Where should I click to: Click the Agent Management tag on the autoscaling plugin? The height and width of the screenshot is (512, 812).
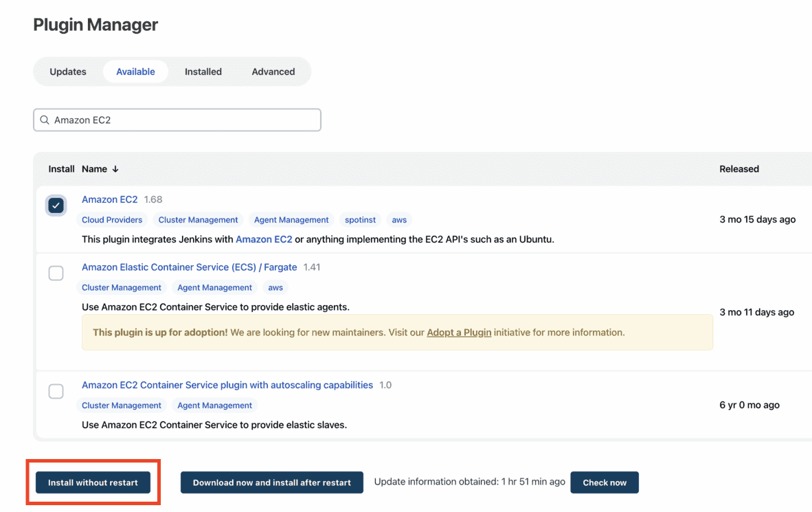pyautogui.click(x=214, y=405)
